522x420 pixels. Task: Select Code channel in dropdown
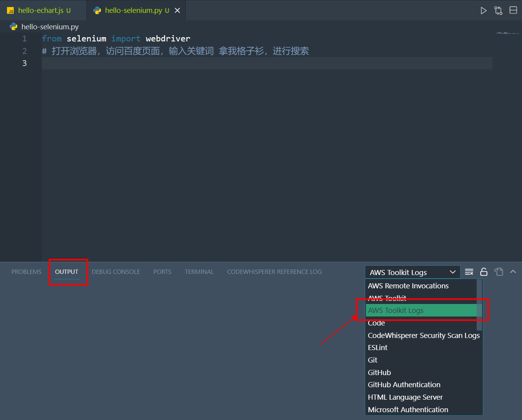(421, 323)
